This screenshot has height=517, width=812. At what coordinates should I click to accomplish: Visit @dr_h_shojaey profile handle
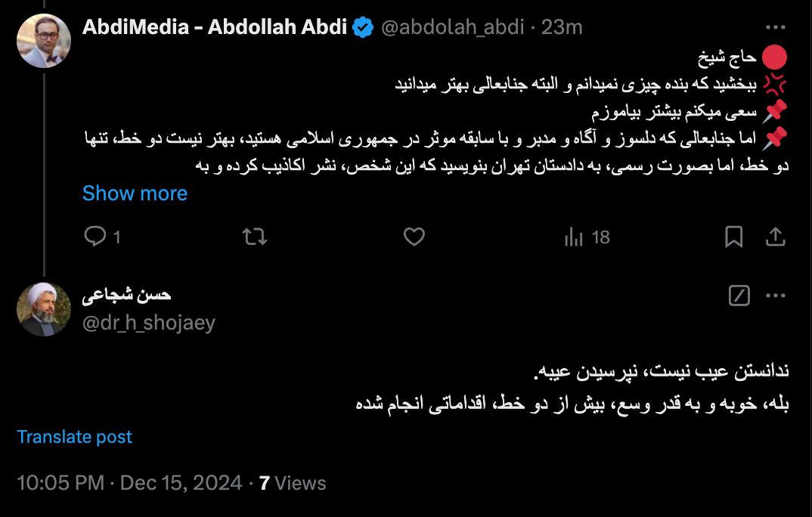pos(149,323)
